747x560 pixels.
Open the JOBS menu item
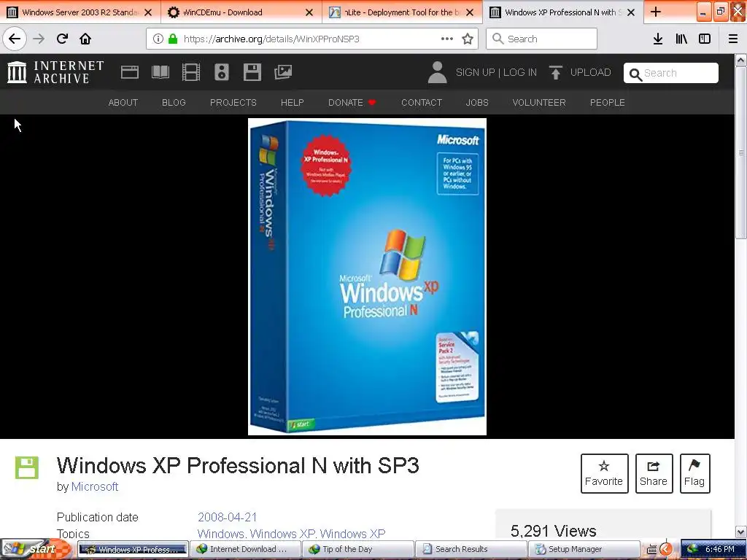(x=477, y=102)
